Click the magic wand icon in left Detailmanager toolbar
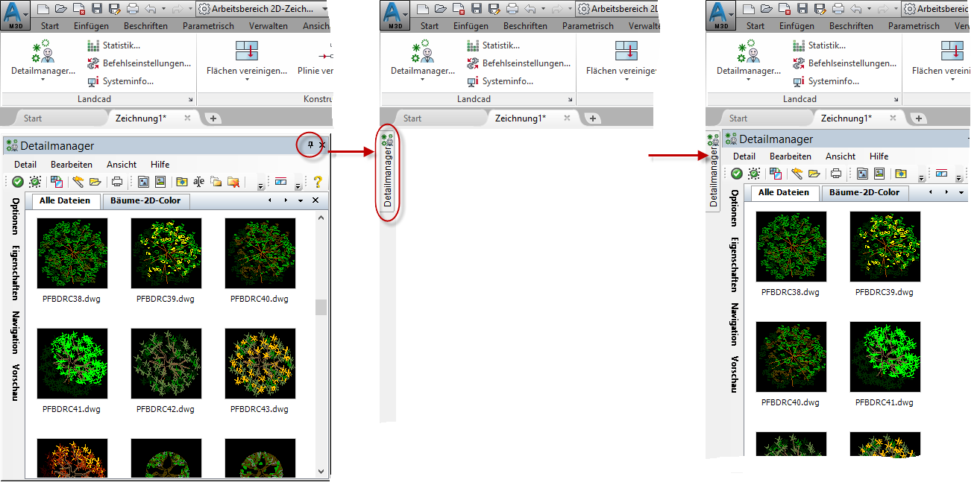 click(x=78, y=181)
